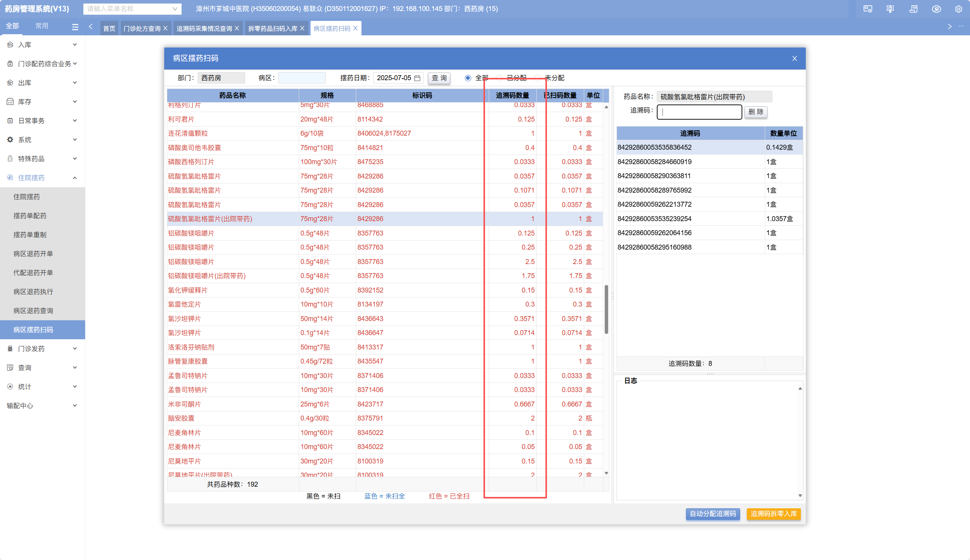Open the calendar picker for 摆药日期
The height and width of the screenshot is (560, 970).
417,78
